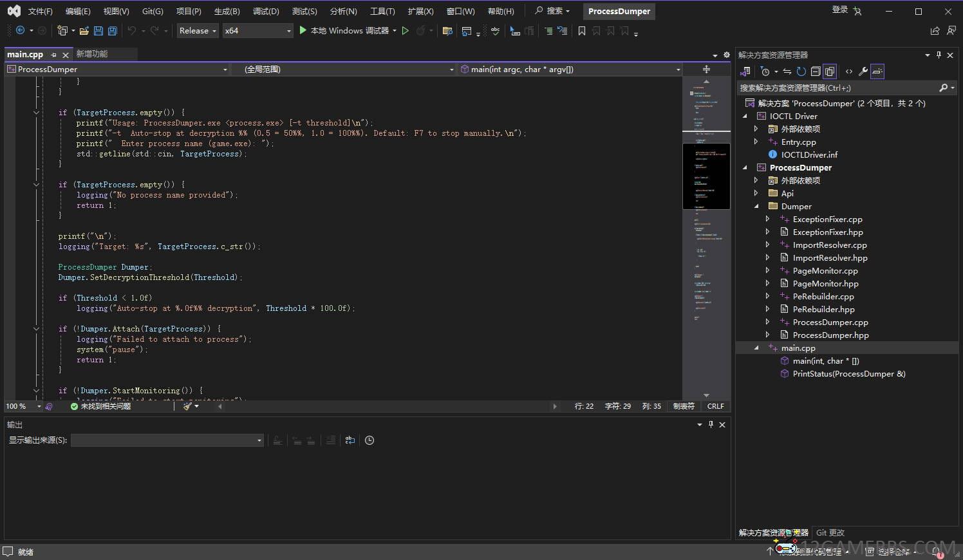Click the refresh icon in Solution Explorer
This screenshot has width=963, height=560.
click(801, 71)
